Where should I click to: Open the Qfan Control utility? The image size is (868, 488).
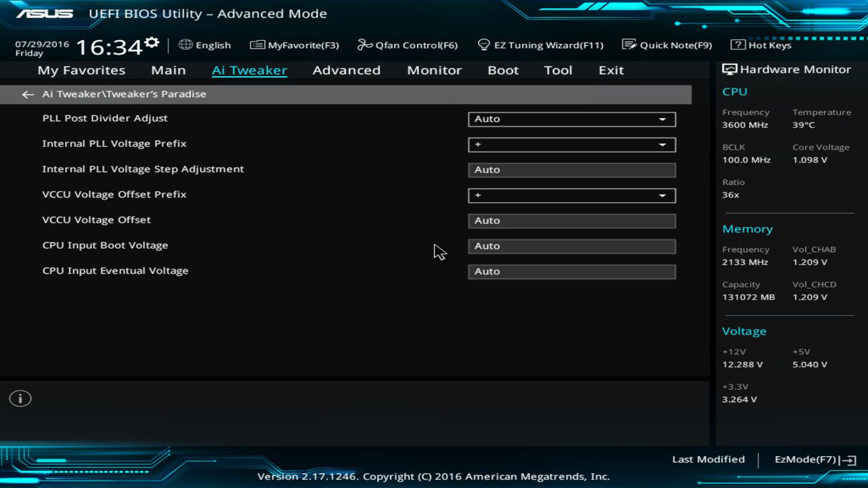408,45
